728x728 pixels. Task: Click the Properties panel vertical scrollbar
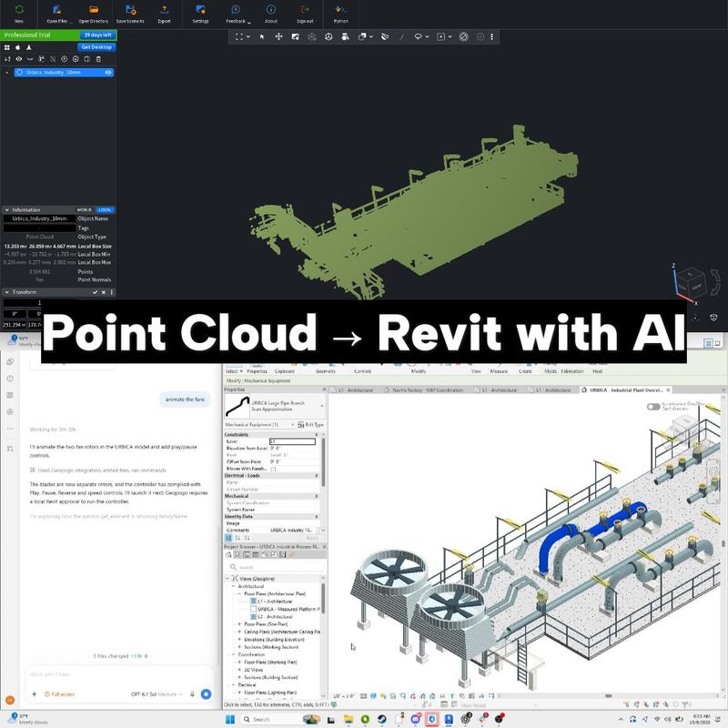[x=323, y=464]
